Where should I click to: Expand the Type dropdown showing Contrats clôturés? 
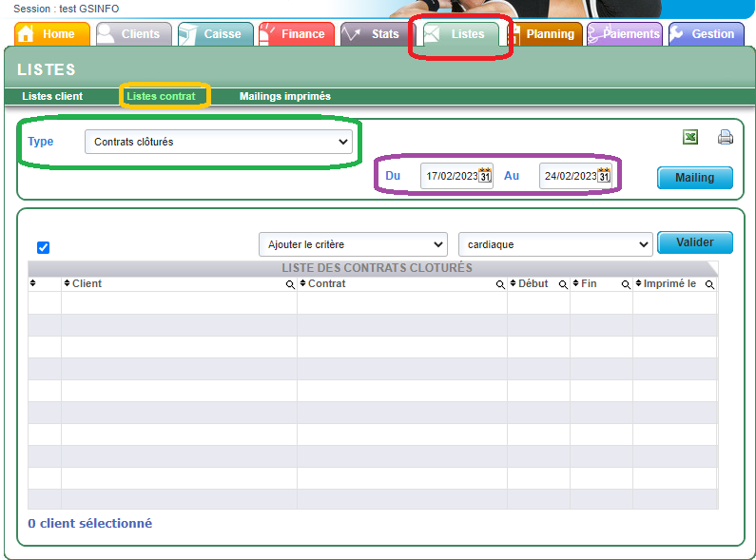(219, 142)
